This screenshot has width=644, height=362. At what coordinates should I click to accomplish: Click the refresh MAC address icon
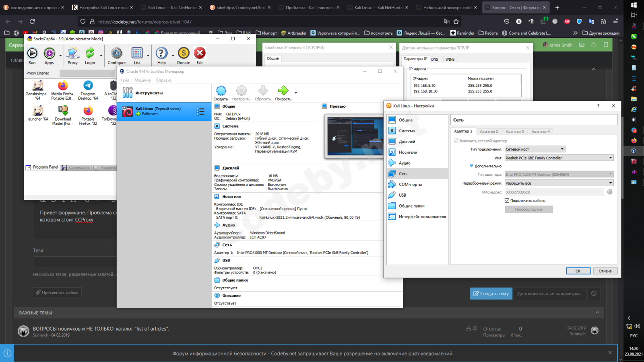[610, 192]
